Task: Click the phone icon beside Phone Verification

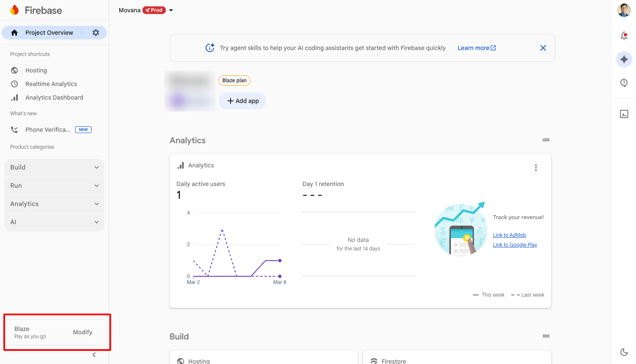Action: 14,130
